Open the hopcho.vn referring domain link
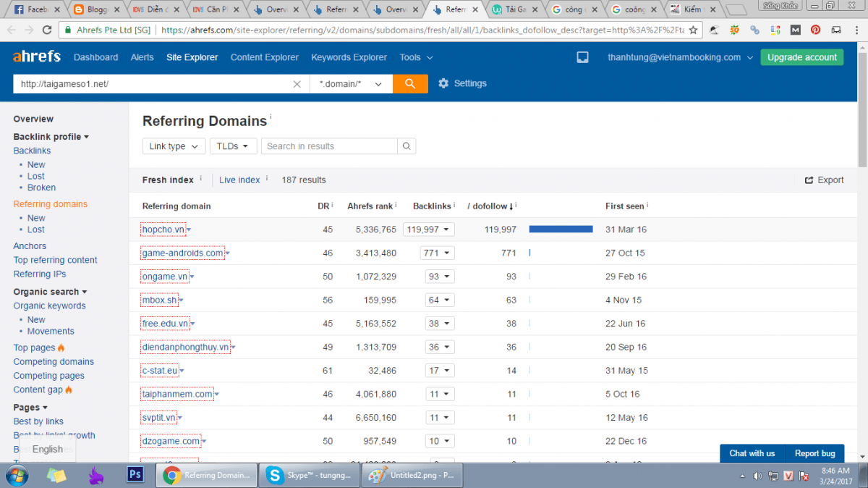Screen dimensions: 868x488 click(x=163, y=230)
